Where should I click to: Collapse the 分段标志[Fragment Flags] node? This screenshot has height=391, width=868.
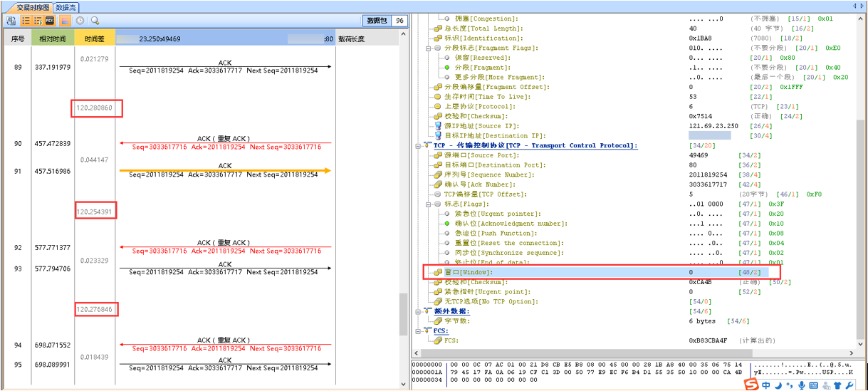(x=428, y=48)
